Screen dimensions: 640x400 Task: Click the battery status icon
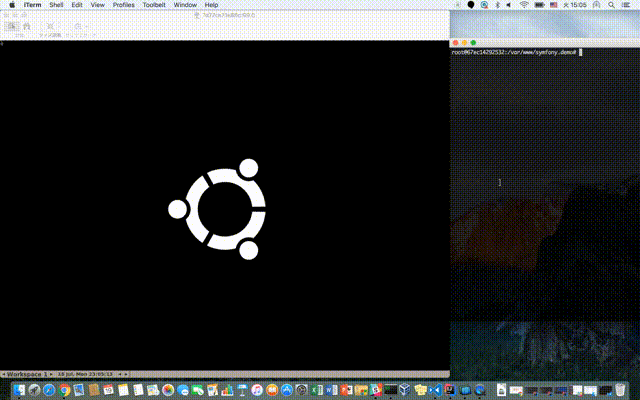[x=540, y=5]
